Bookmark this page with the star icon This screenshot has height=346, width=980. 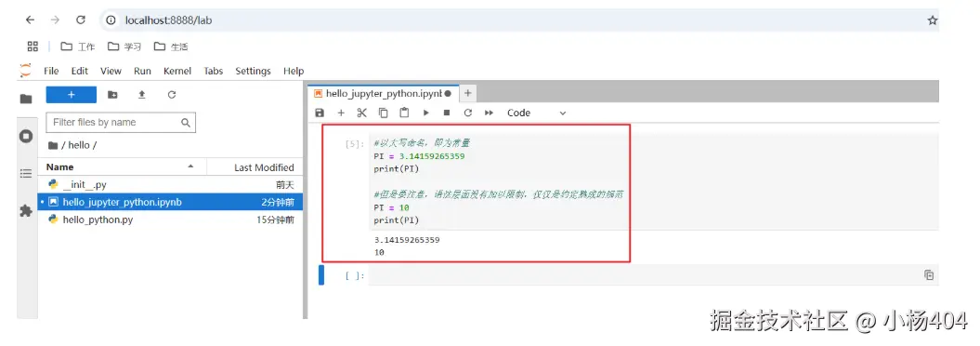(933, 20)
